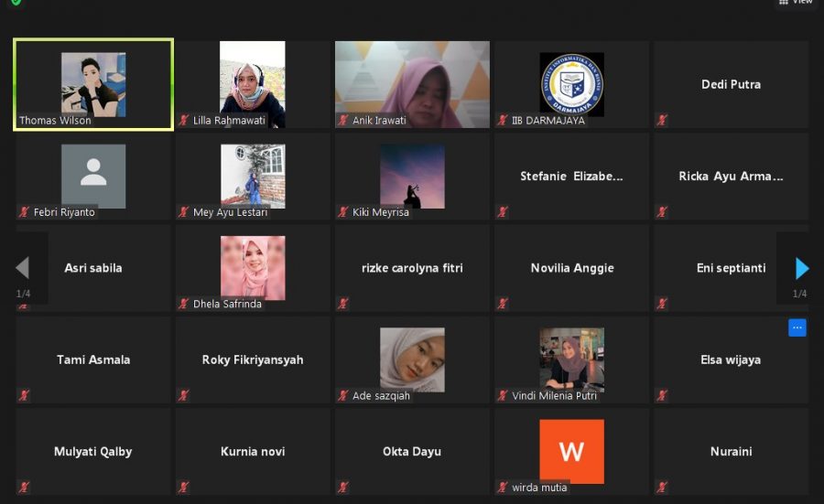824x504 pixels.
Task: Click muted mic icon on Mulyati Qalby tile
Action: [x=24, y=488]
